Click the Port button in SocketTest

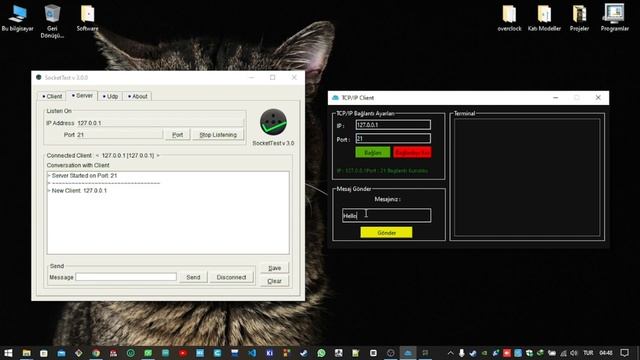[178, 135]
